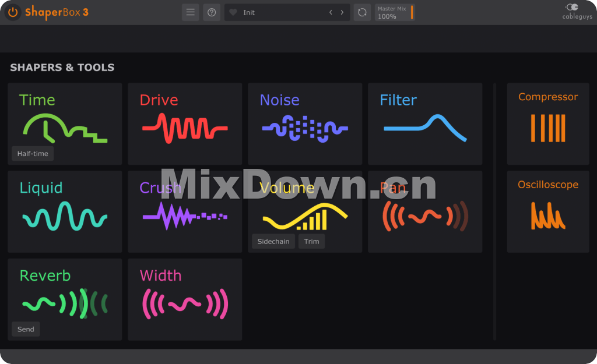
Task: Click the Send button under Reverb
Action: (26, 330)
